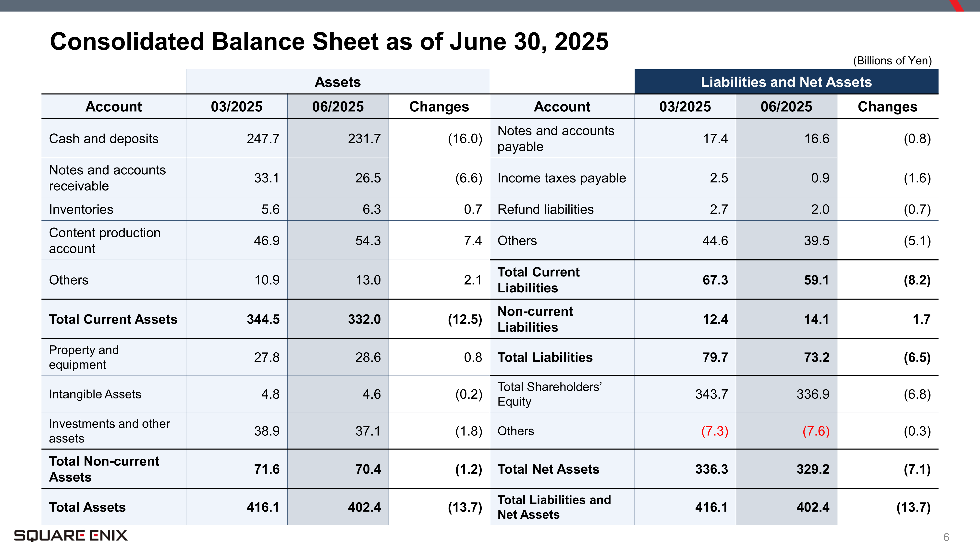Click Total Current Assets change (12.5)
Screen dimensions: 980x551
tap(465, 319)
